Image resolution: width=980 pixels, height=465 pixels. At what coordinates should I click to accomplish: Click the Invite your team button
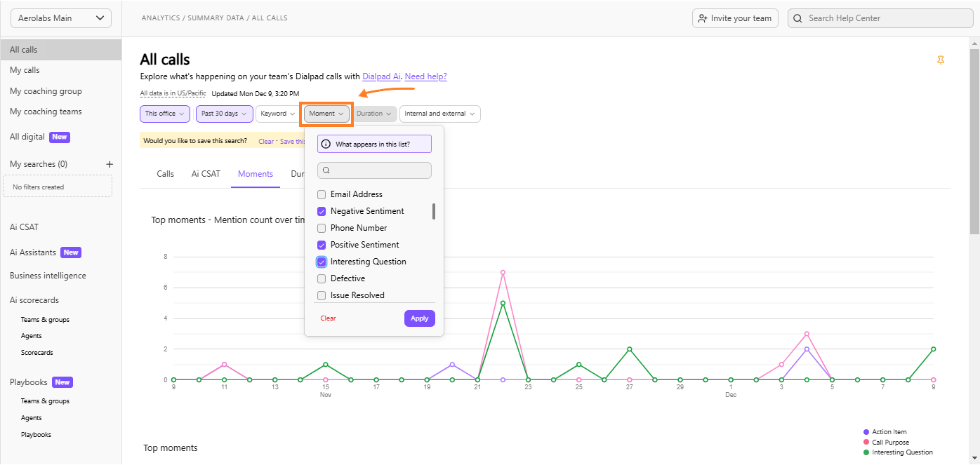pyautogui.click(x=735, y=18)
